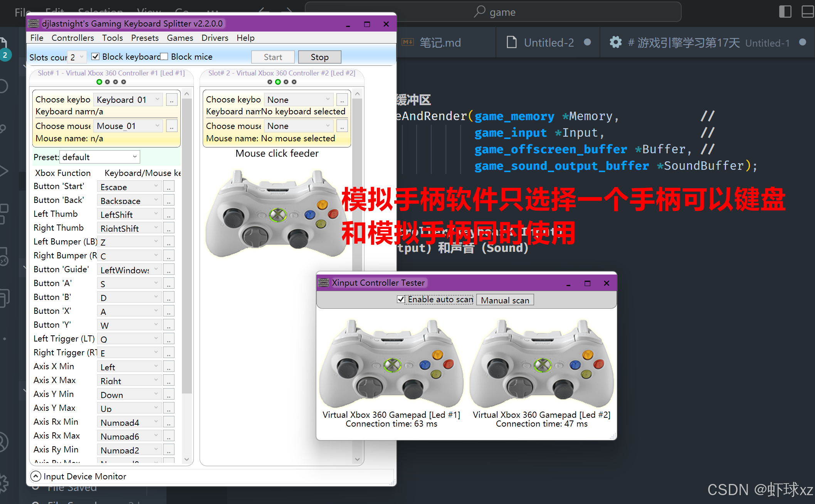The image size is (815, 504).
Task: Click the '..' key-detect button for Axis Y Max
Action: [168, 409]
